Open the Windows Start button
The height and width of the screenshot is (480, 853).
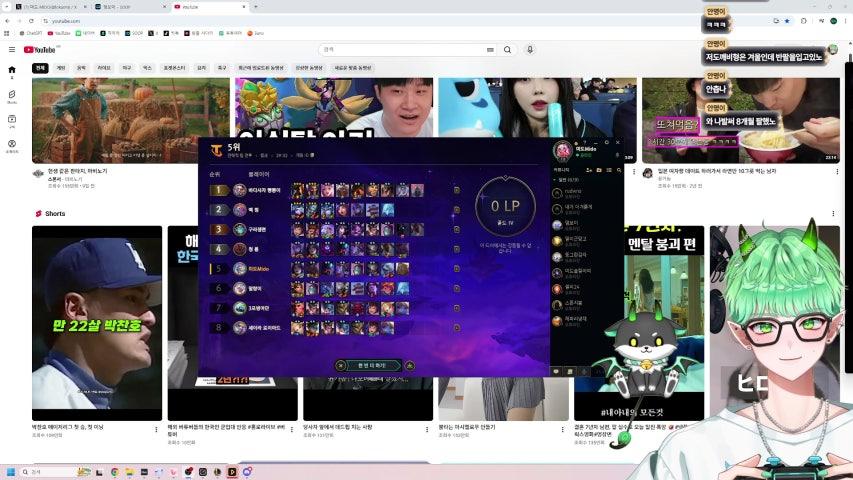coord(10,472)
